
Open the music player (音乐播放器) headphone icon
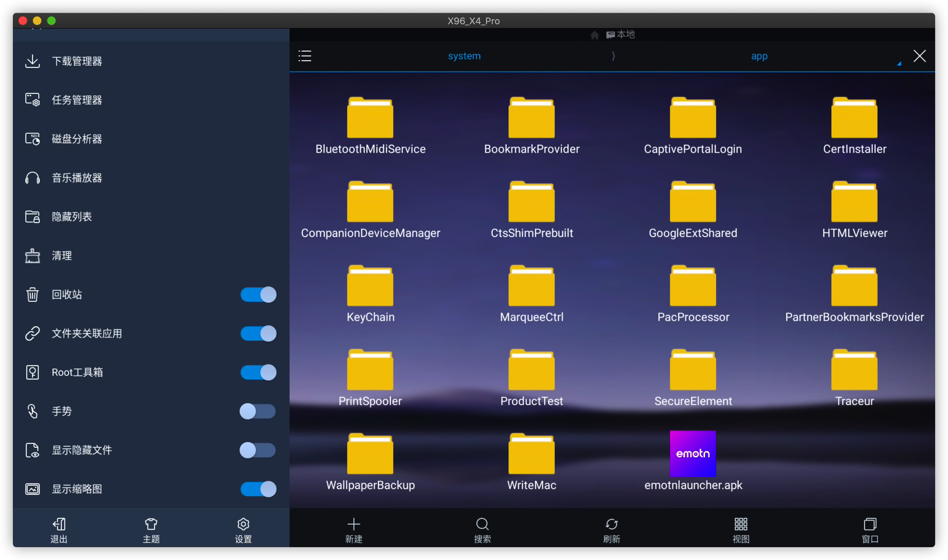click(32, 178)
